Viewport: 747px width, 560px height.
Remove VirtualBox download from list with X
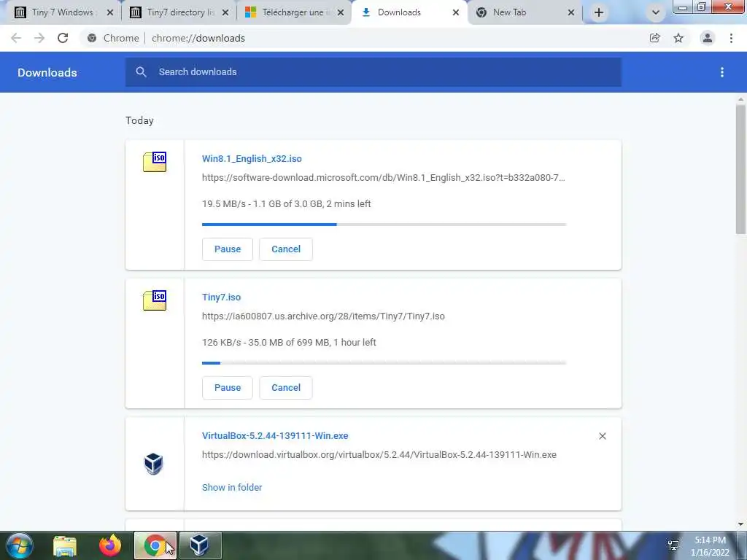coord(602,436)
